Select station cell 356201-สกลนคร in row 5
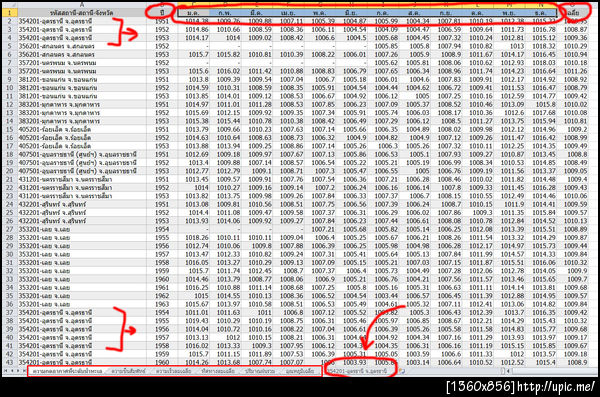The width and height of the screenshot is (600, 397). [82, 46]
